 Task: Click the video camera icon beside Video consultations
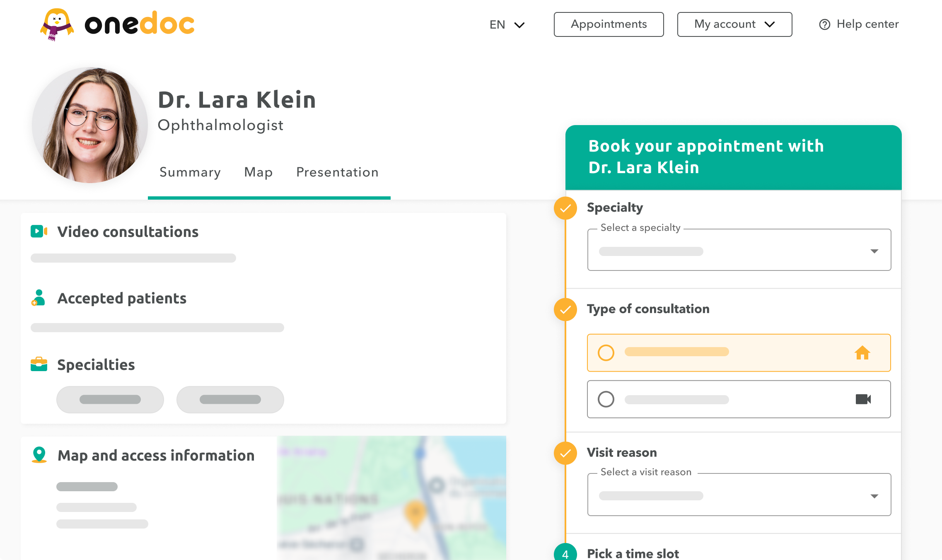tap(39, 232)
